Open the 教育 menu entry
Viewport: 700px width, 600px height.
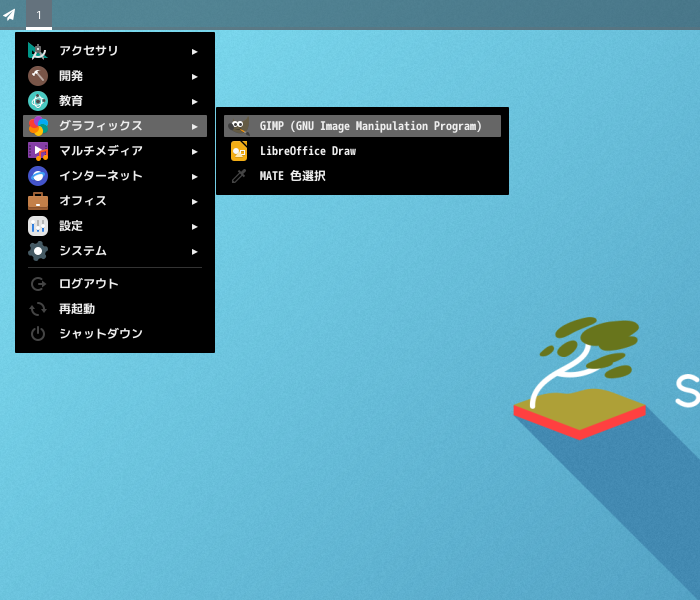(115, 101)
